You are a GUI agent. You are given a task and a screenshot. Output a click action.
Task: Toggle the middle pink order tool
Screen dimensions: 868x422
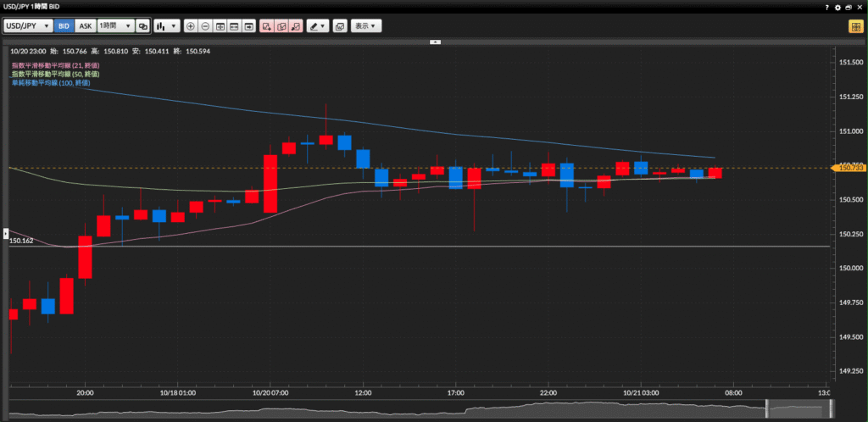click(281, 26)
